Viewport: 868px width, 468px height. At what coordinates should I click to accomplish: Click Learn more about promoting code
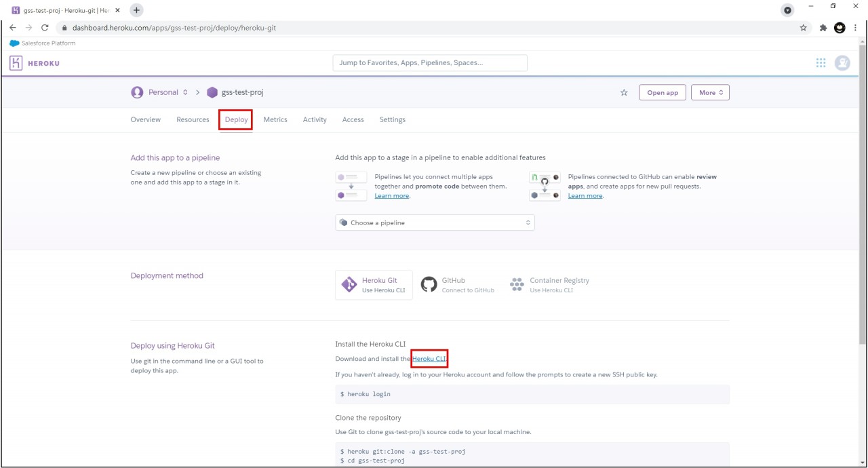pos(392,196)
